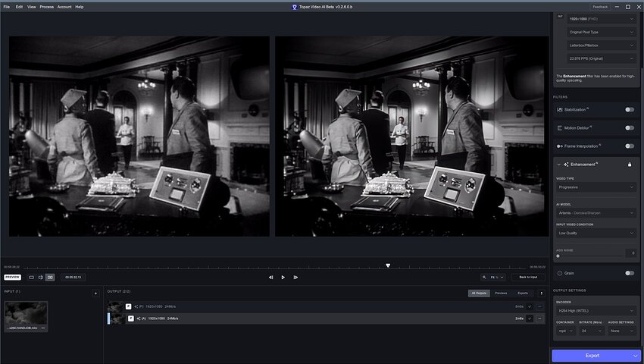Select the side-by-side view mode icon
The height and width of the screenshot is (364, 644).
pyautogui.click(x=50, y=278)
